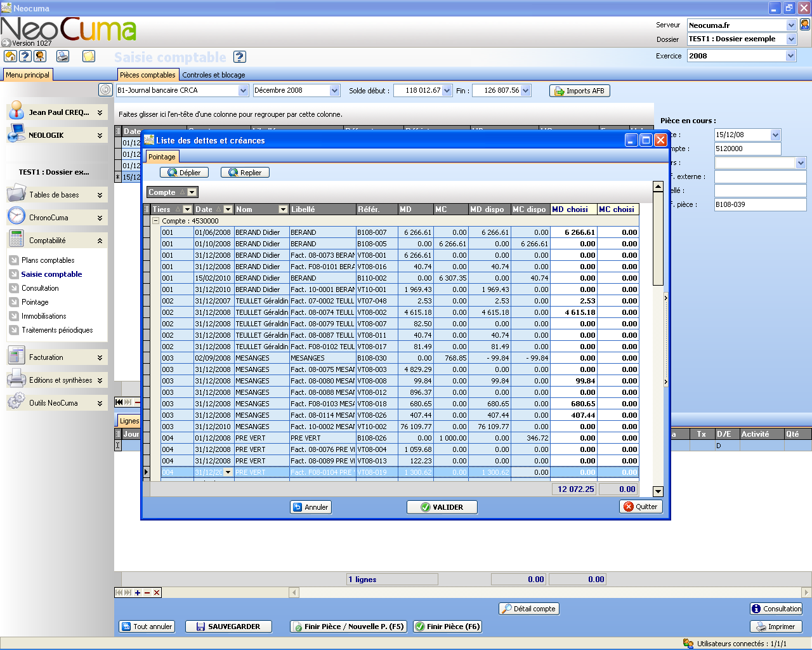812x650 pixels.
Task: Click the ChronoCuma clock icon
Action: (x=16, y=216)
